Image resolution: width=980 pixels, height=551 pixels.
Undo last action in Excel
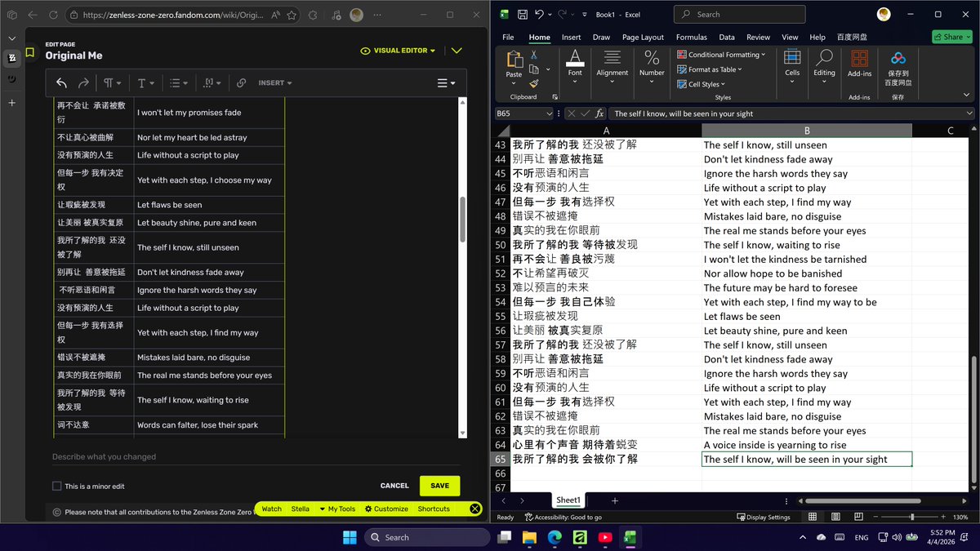[x=539, y=15]
